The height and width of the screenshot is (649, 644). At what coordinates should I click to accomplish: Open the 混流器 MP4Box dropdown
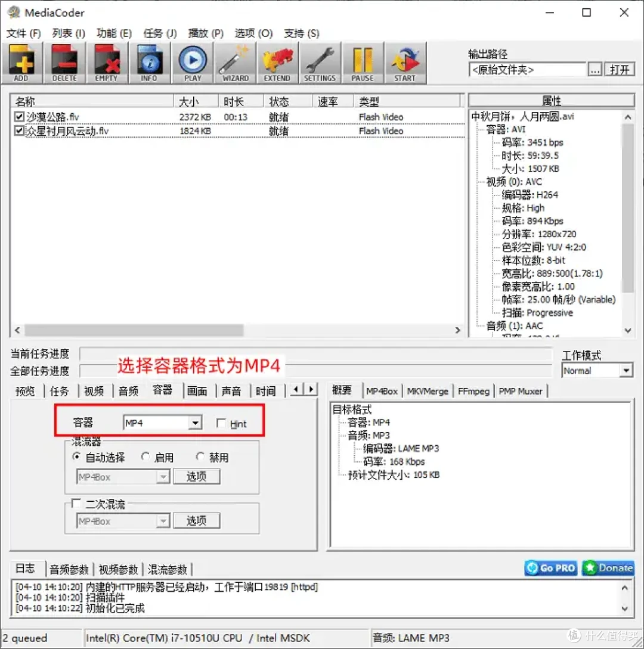tap(123, 477)
